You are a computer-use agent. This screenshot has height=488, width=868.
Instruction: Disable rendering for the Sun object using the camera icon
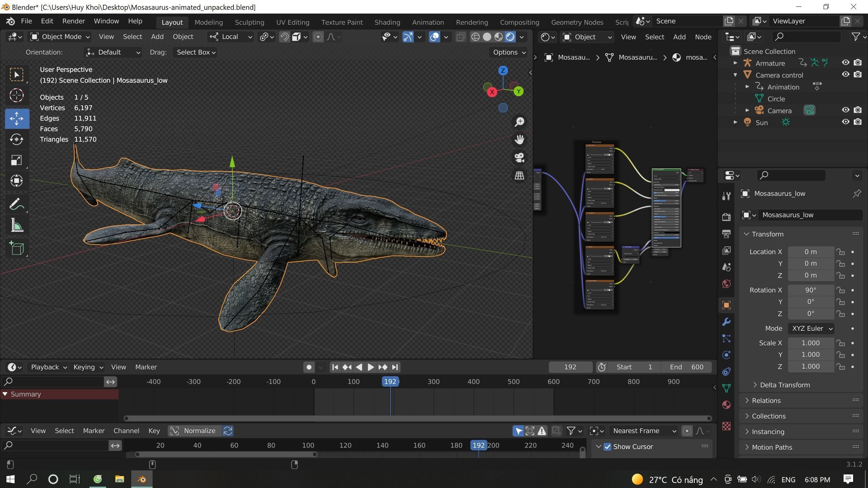857,122
